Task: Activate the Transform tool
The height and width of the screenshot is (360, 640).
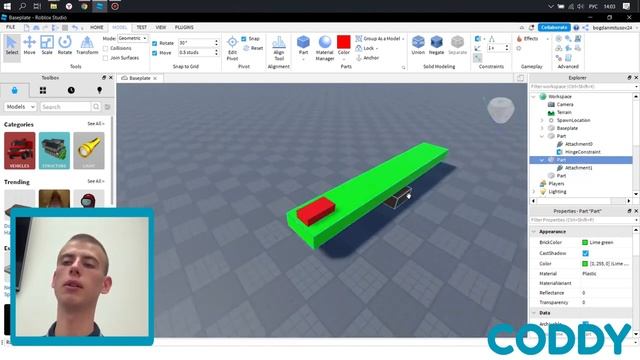Action: 87,45
